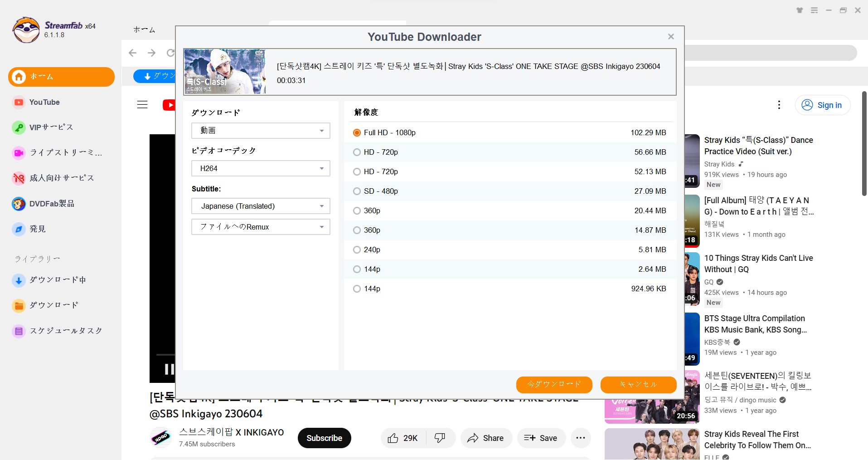
Task: Open BTS Stage Ultra Compilation suggestion
Action: click(x=755, y=324)
